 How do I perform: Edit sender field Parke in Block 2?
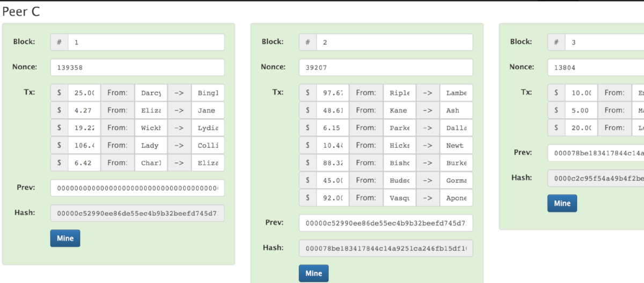tap(399, 128)
